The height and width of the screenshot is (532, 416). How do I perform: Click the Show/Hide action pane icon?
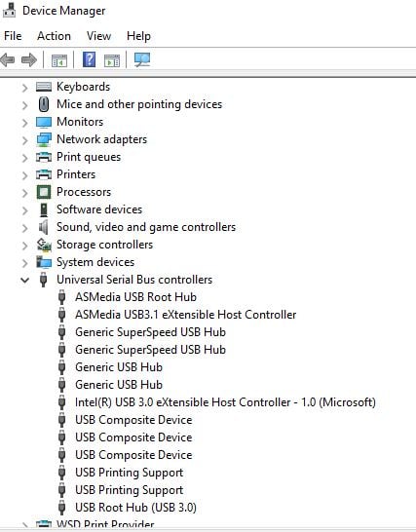(112, 60)
